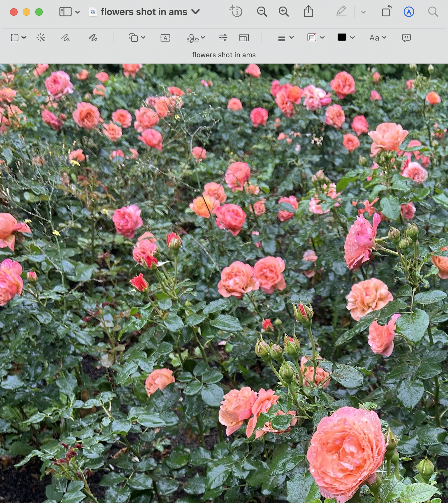Expand the border color dropdown arrow
Screen dimensions: 448x503
[x=322, y=37]
